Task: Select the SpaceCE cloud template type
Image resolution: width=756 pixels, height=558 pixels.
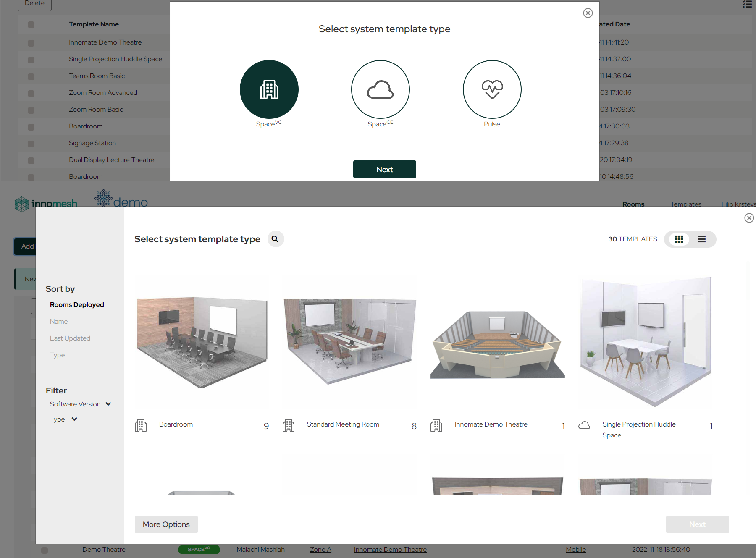Action: tap(380, 89)
